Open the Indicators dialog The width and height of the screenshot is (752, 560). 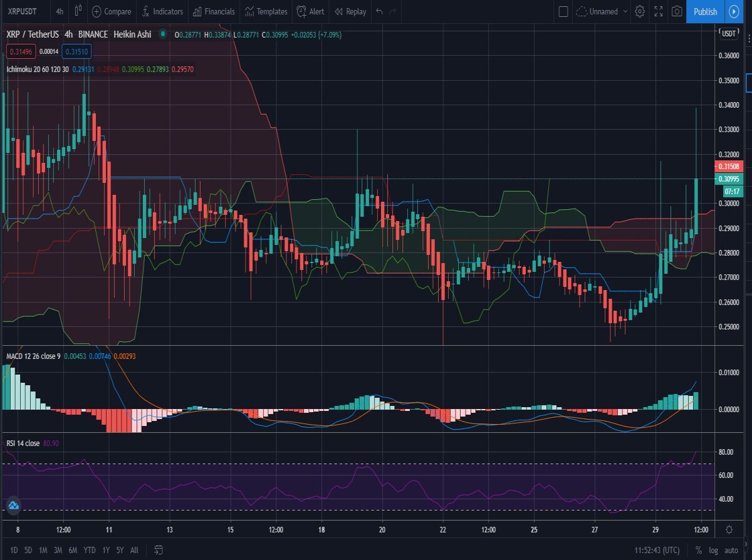(162, 11)
